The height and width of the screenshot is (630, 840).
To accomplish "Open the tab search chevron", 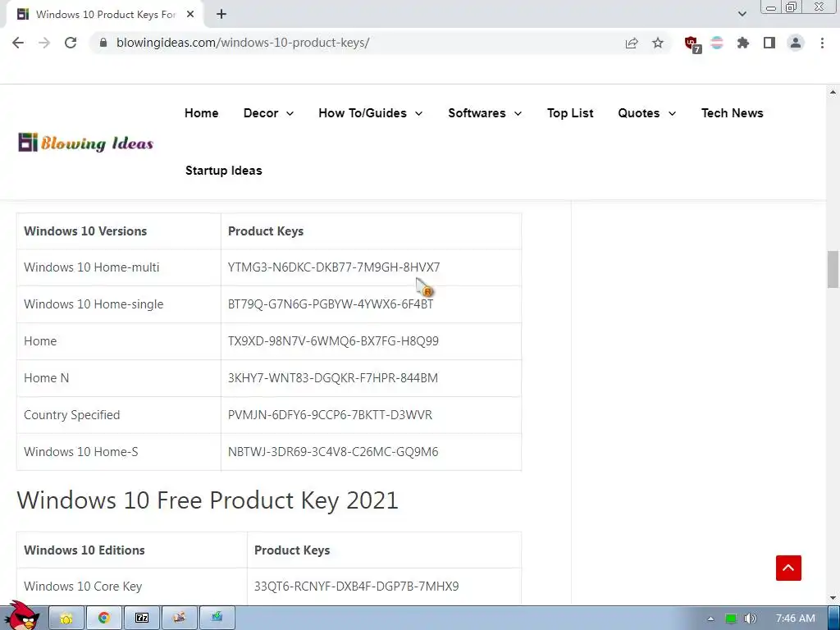I will click(x=742, y=14).
